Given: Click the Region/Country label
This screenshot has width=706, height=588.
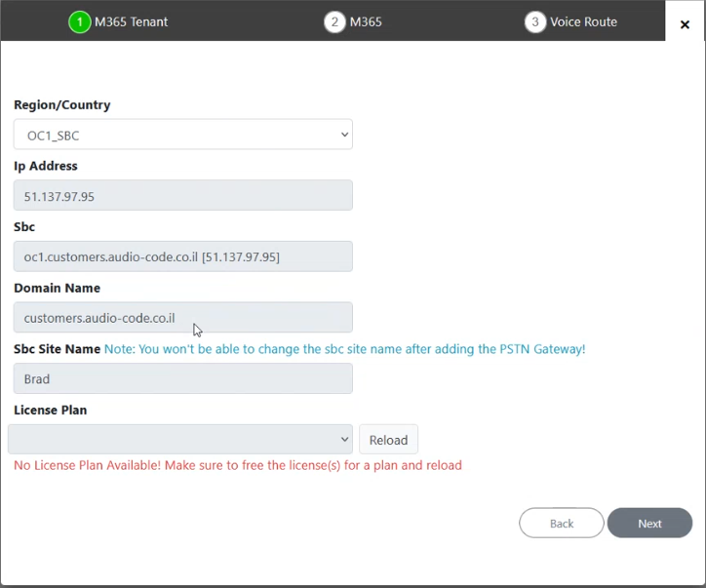Looking at the screenshot, I should tap(62, 105).
